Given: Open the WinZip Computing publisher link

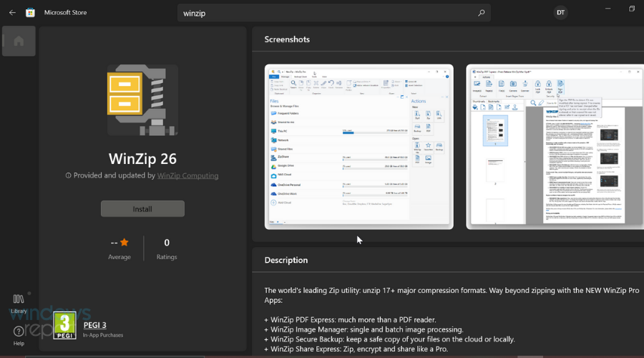Looking at the screenshot, I should [187, 175].
